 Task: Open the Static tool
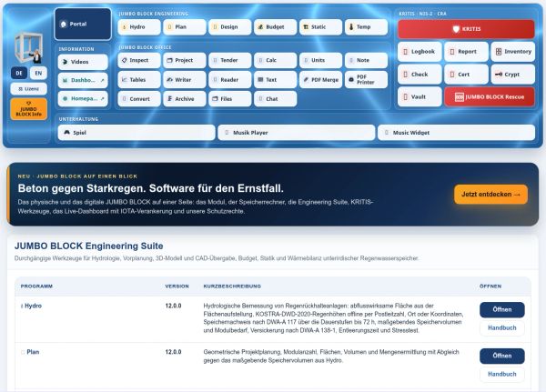pos(320,26)
